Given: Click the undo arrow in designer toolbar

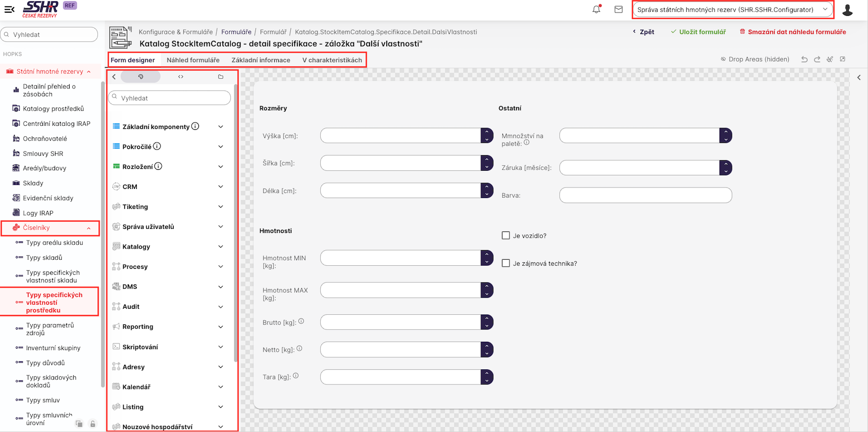Looking at the screenshot, I should 804,60.
